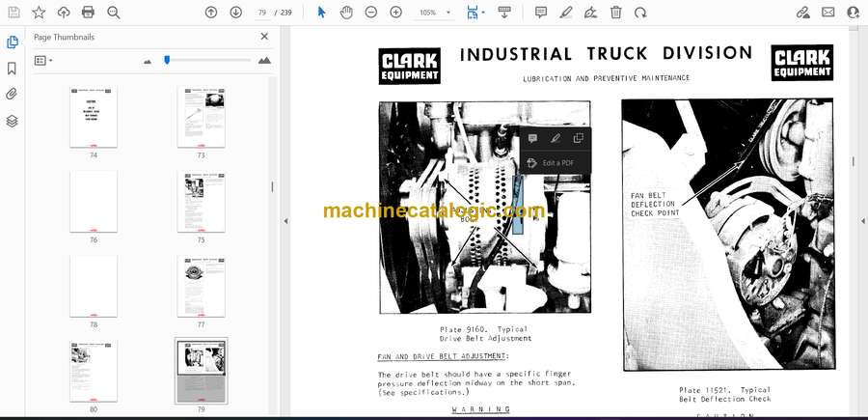Select page 77 thumbnail
The width and height of the screenshot is (868, 420).
pos(201,287)
